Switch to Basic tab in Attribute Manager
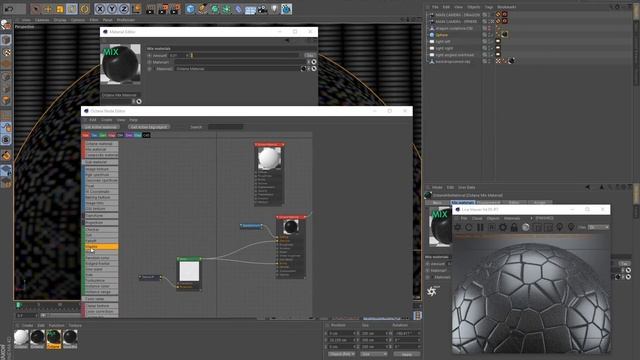This screenshot has width=640, height=360. pyautogui.click(x=437, y=202)
